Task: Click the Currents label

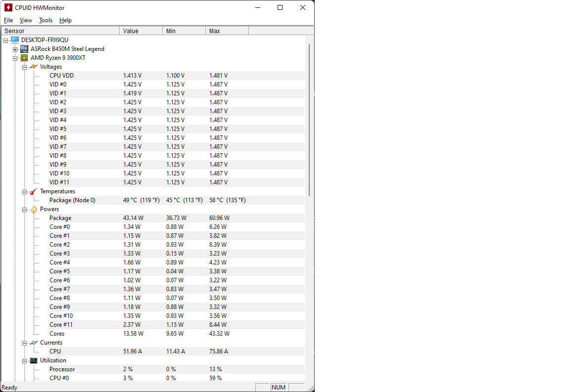Action: coord(51,343)
